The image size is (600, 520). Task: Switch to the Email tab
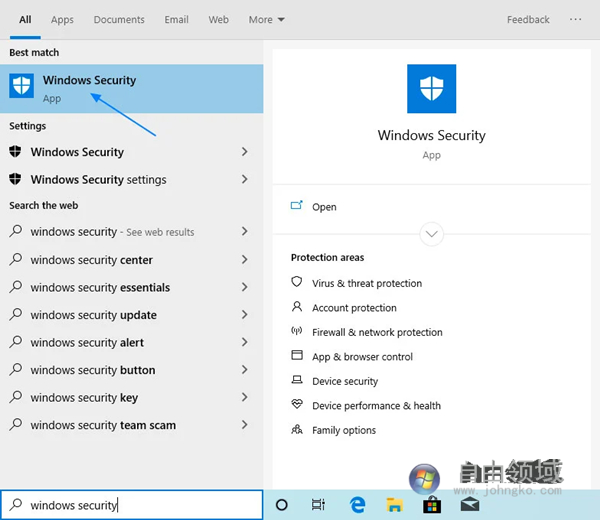[176, 20]
